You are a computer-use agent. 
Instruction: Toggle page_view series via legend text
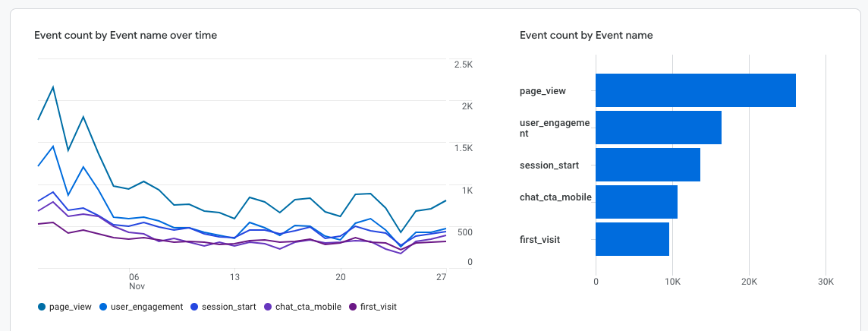[x=70, y=307]
